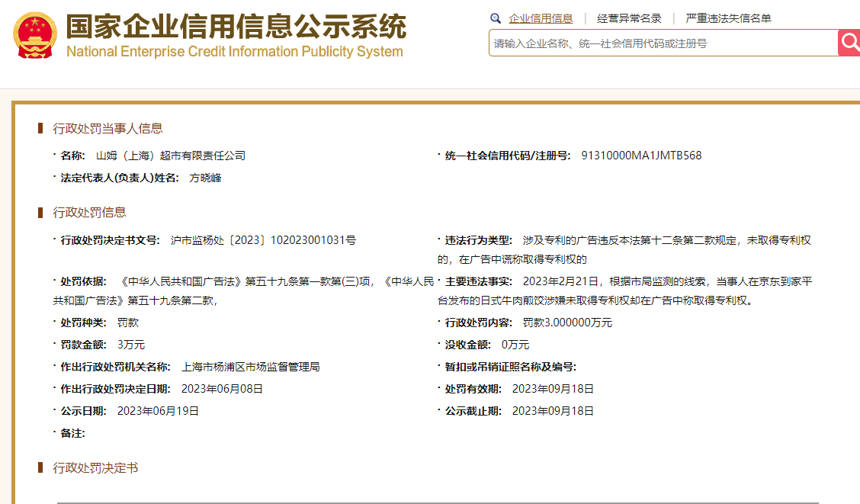Click the 行政处罚当事人信息 section header
860x504 pixels.
(107, 128)
